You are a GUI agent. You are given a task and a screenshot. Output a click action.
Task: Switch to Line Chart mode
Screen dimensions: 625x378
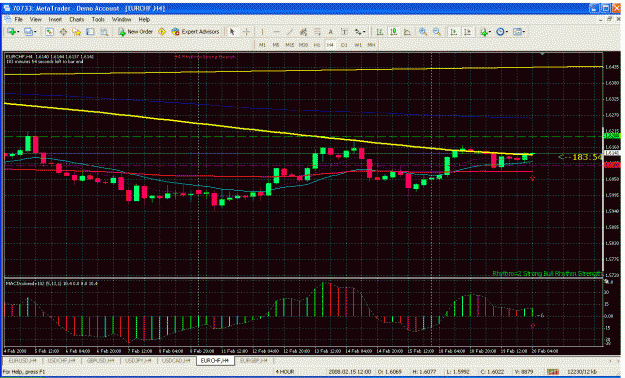407,32
